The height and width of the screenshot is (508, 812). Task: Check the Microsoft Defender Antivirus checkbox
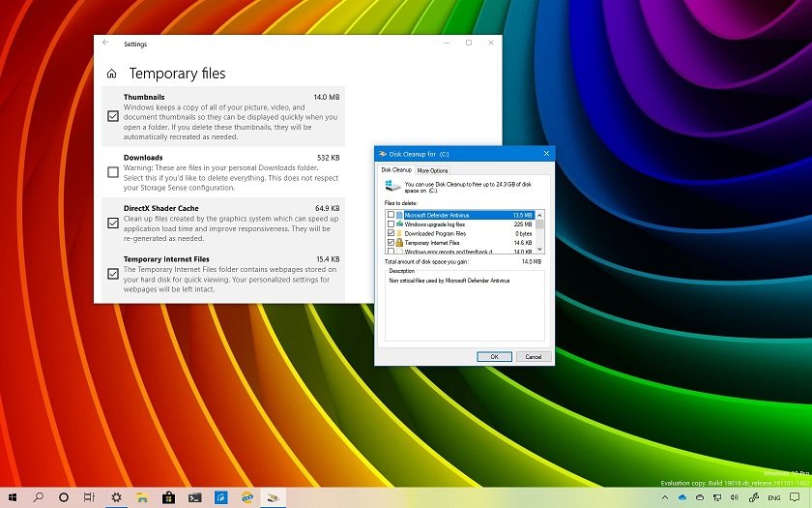pos(391,215)
